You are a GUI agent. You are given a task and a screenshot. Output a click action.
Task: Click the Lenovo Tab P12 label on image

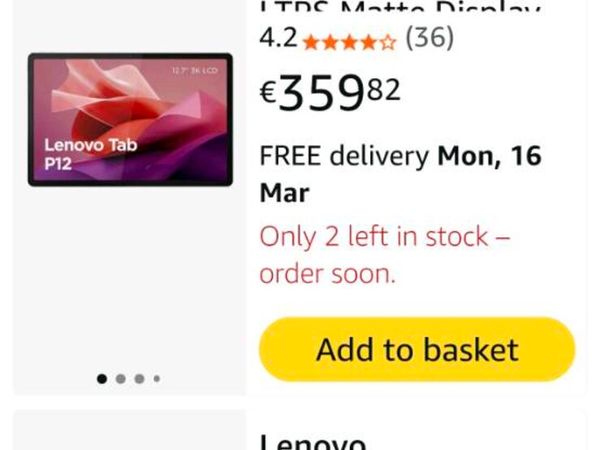(x=90, y=154)
